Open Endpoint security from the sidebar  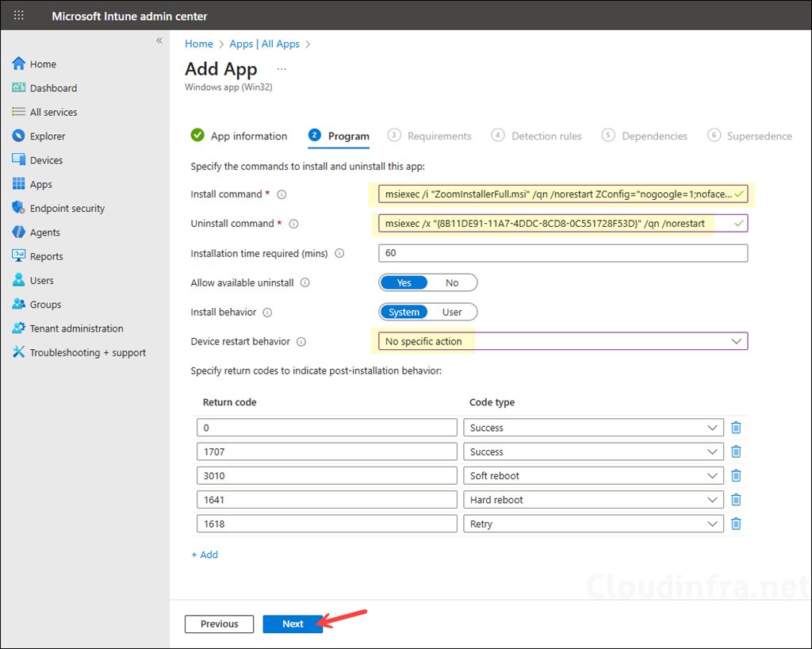click(x=67, y=209)
